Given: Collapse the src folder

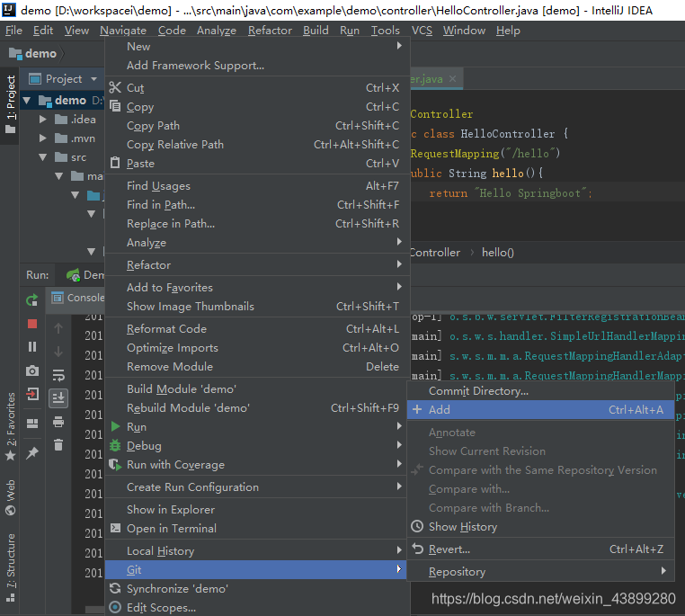Looking at the screenshot, I should pos(42,157).
